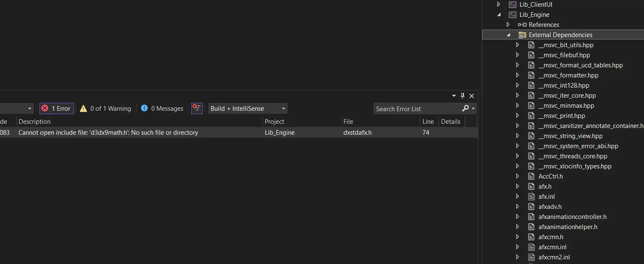Sort by the Project column header
The height and width of the screenshot is (264, 644).
302,122
